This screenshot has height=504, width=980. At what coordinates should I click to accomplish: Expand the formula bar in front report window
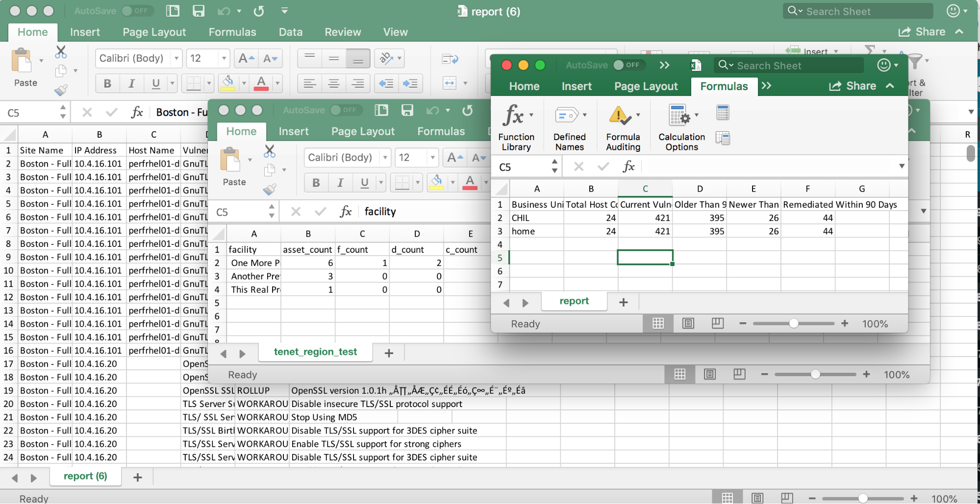click(x=902, y=167)
